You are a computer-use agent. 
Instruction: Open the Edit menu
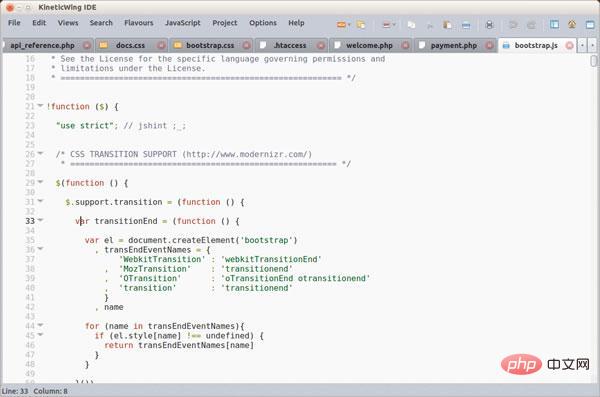click(x=39, y=23)
